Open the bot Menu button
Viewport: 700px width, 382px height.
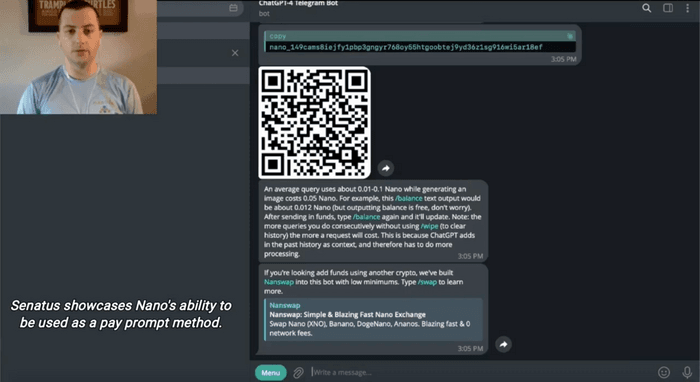(x=271, y=373)
